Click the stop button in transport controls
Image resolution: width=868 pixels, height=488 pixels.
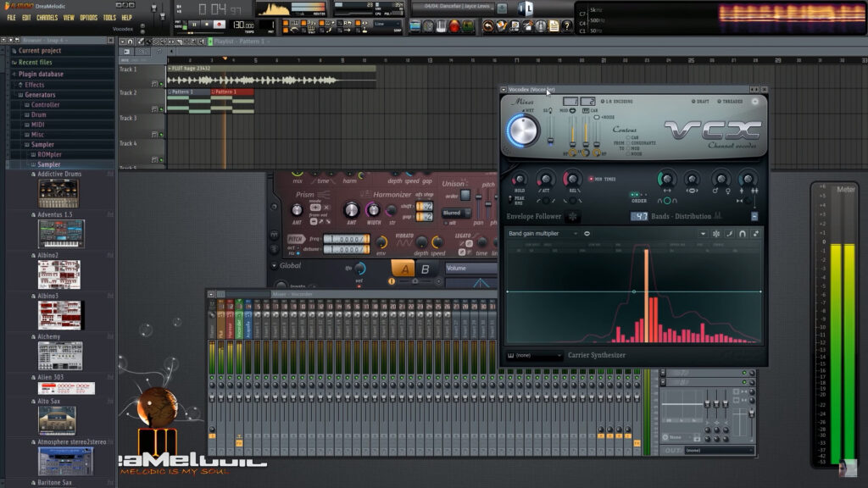point(207,25)
